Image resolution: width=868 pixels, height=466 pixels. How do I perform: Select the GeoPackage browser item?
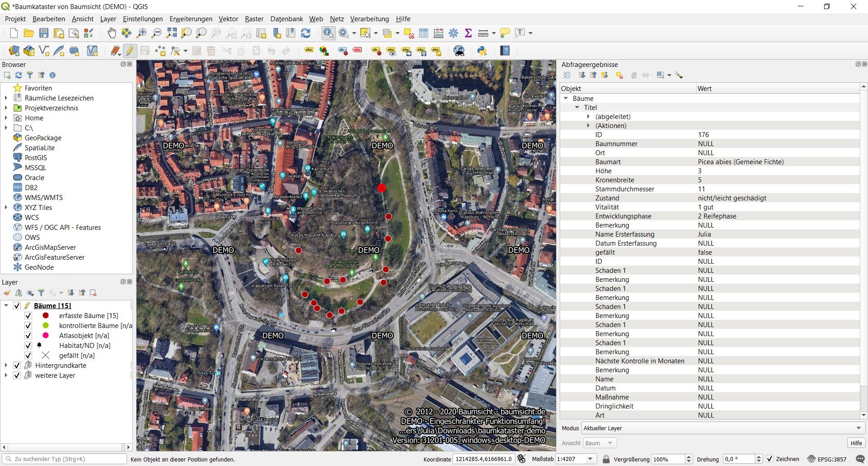[x=43, y=138]
